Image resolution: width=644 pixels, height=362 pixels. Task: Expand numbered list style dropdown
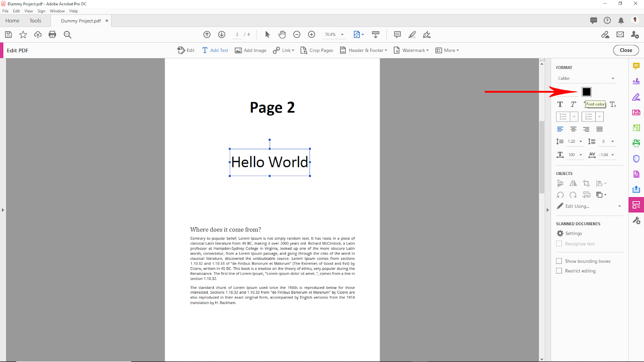pyautogui.click(x=600, y=117)
